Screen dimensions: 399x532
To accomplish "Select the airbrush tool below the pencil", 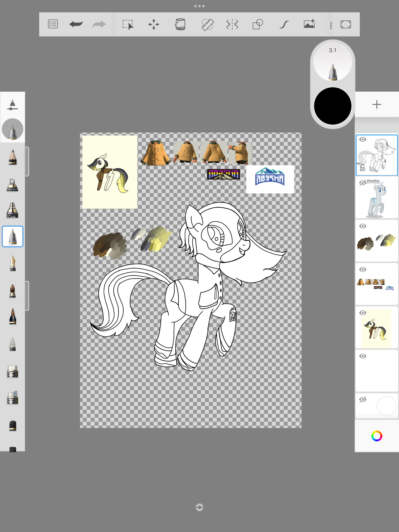I will coord(12,185).
